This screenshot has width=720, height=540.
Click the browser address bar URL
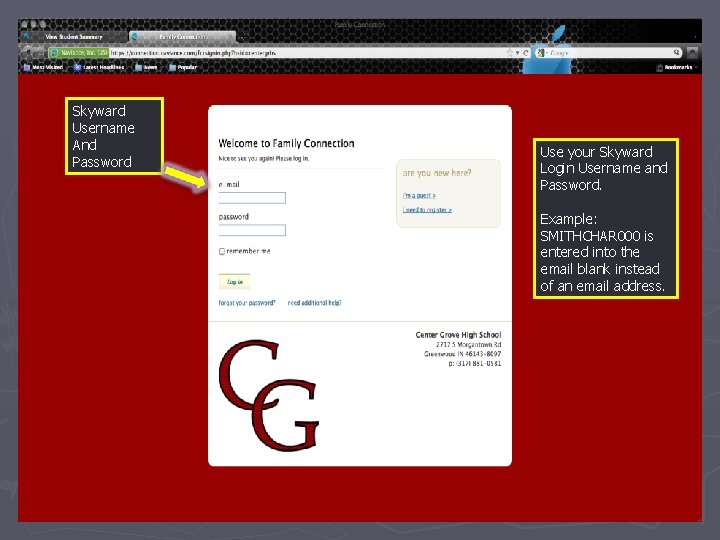click(x=193, y=53)
